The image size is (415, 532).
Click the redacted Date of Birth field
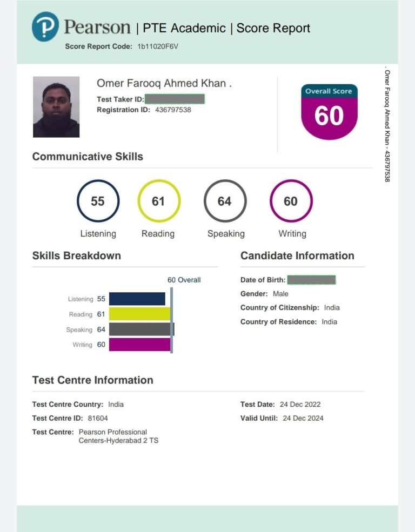311,280
